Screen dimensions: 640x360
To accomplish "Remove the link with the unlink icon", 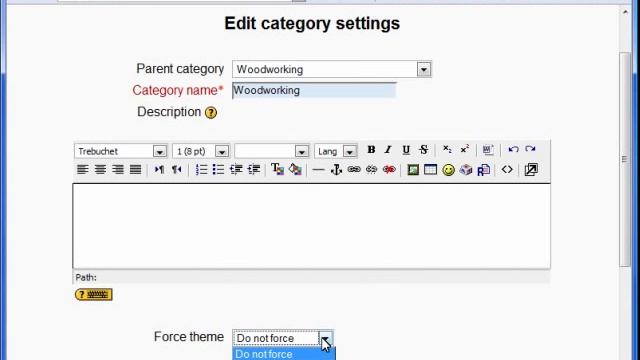I will click(x=371, y=169).
